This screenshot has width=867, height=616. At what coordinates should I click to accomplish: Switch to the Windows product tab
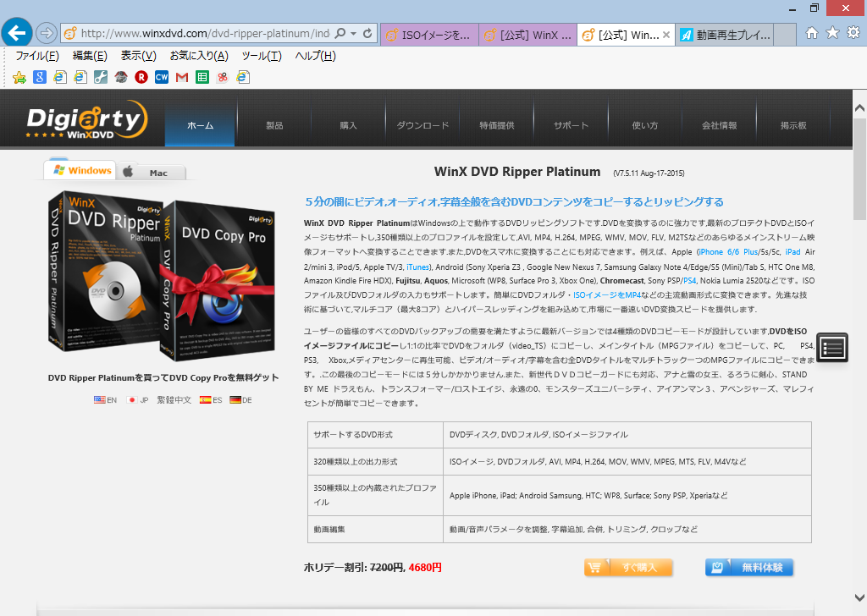(80, 170)
